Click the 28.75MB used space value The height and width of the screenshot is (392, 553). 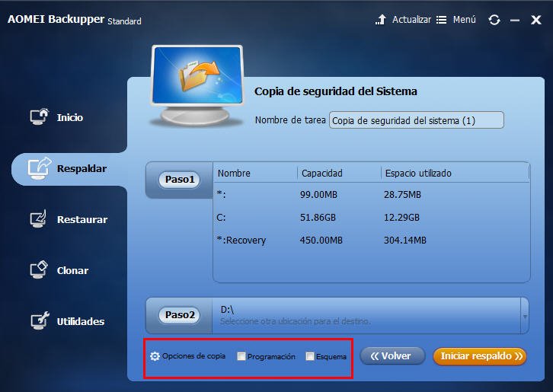(x=402, y=195)
